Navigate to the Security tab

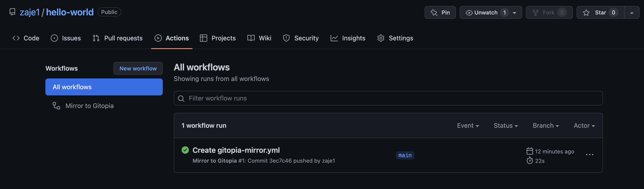[x=301, y=38]
